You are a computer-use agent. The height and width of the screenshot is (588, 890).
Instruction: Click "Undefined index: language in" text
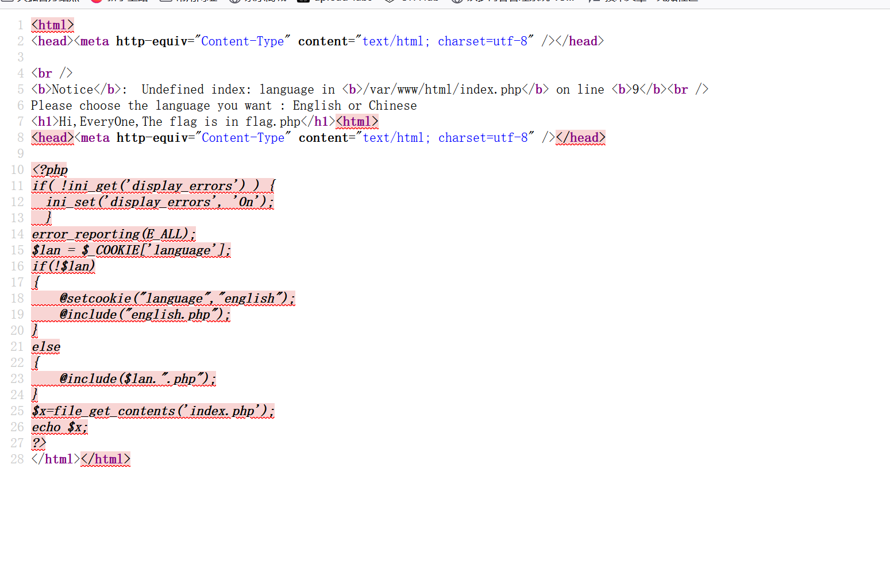pyautogui.click(x=238, y=90)
